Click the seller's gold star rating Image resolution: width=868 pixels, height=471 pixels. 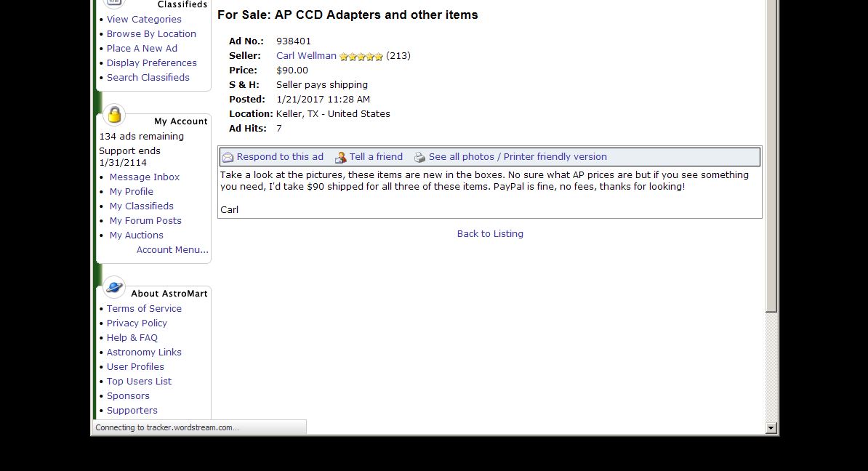point(361,57)
